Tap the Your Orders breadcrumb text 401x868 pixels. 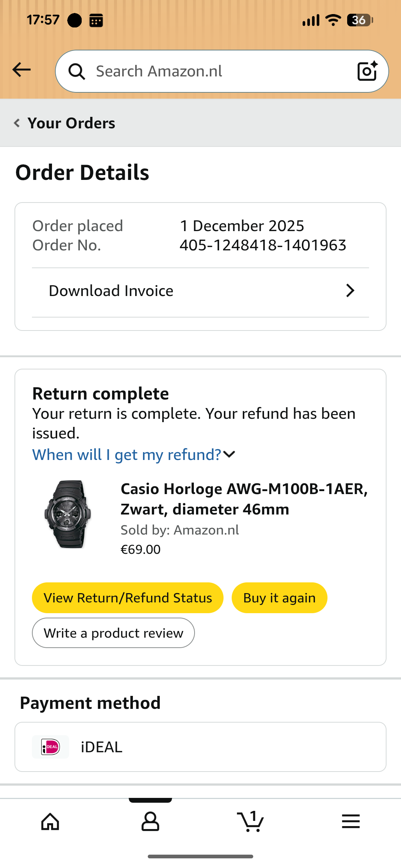click(x=71, y=123)
